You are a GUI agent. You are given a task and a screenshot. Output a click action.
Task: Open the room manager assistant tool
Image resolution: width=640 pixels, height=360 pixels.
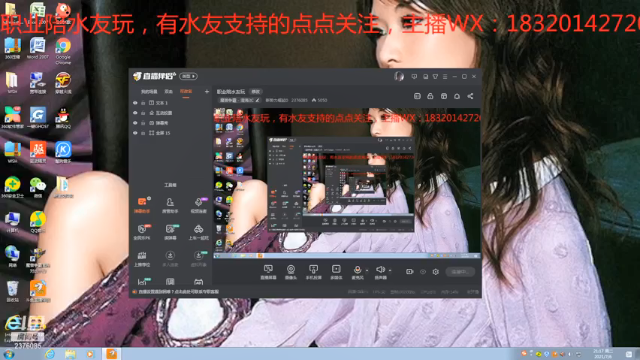170,205
